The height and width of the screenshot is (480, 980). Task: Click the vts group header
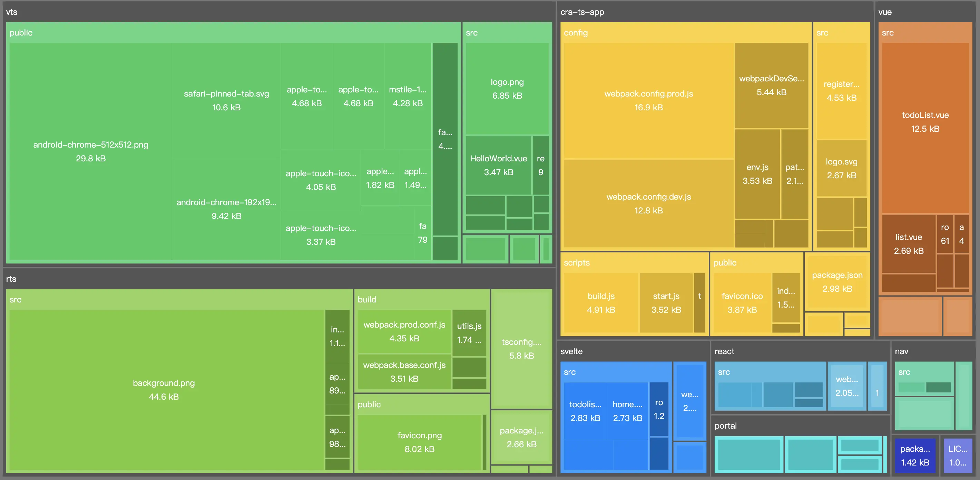click(11, 12)
